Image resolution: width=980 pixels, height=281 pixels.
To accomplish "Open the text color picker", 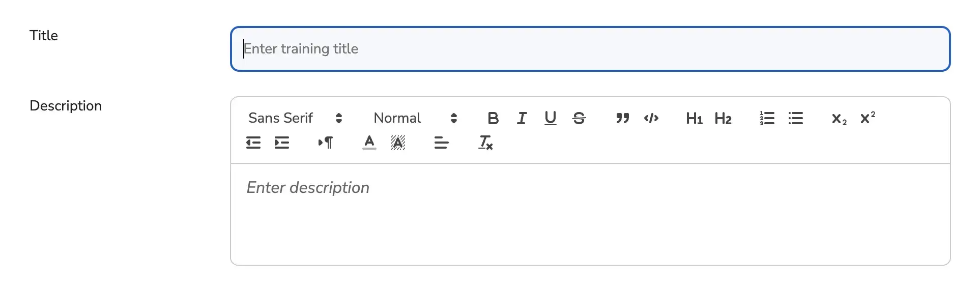I will (x=369, y=143).
